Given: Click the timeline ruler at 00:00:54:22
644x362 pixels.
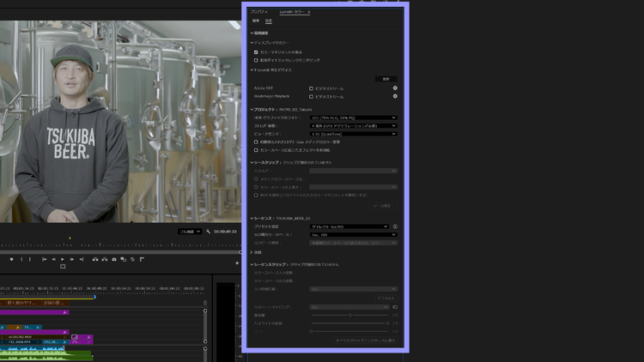Looking at the screenshot, I should (121, 288).
